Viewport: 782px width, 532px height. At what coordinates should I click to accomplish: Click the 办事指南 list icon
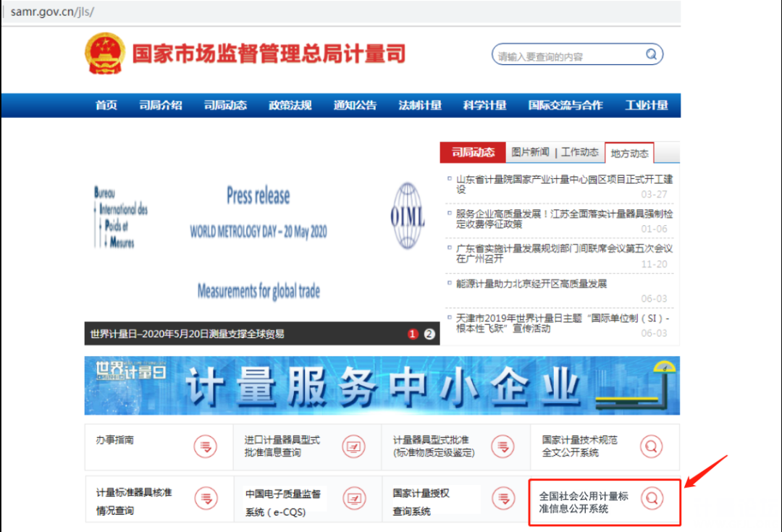206,447
